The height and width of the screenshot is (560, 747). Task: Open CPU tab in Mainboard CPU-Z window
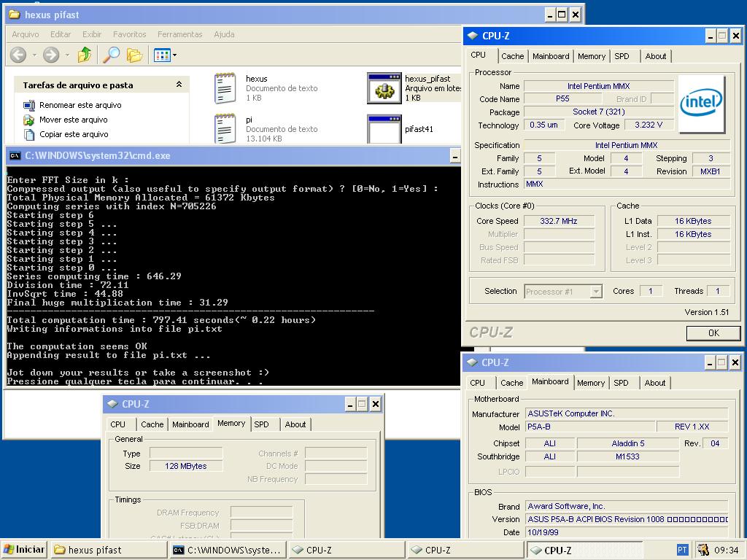click(x=477, y=383)
